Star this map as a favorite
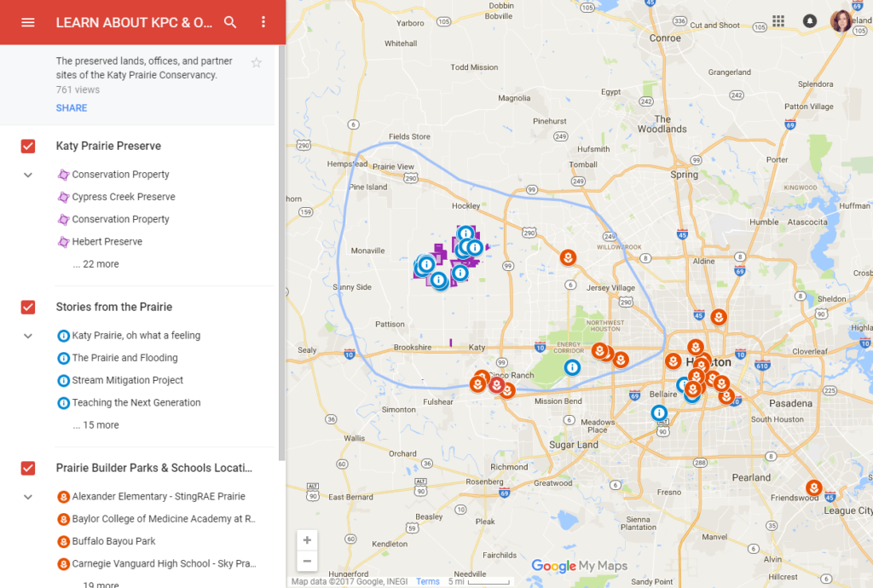The height and width of the screenshot is (588, 873). pyautogui.click(x=256, y=62)
